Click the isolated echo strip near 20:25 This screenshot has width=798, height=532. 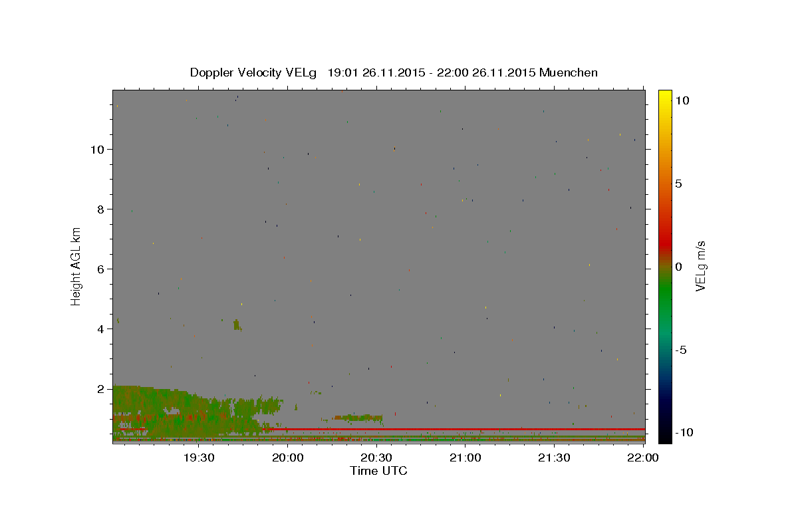[x=358, y=418]
